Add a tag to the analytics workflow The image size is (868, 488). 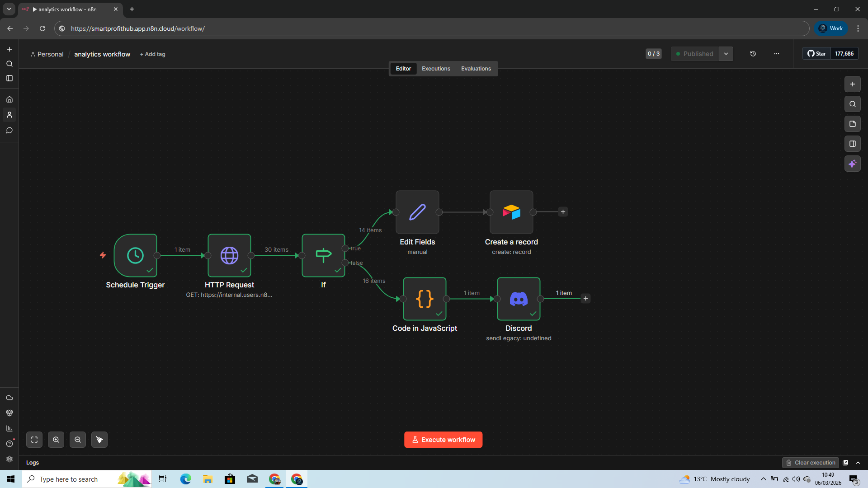pyautogui.click(x=153, y=54)
